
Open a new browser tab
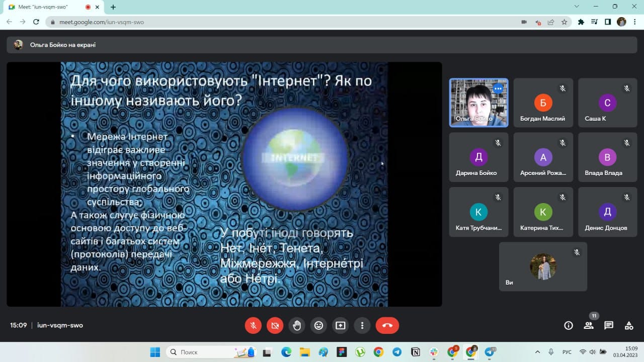pyautogui.click(x=113, y=7)
